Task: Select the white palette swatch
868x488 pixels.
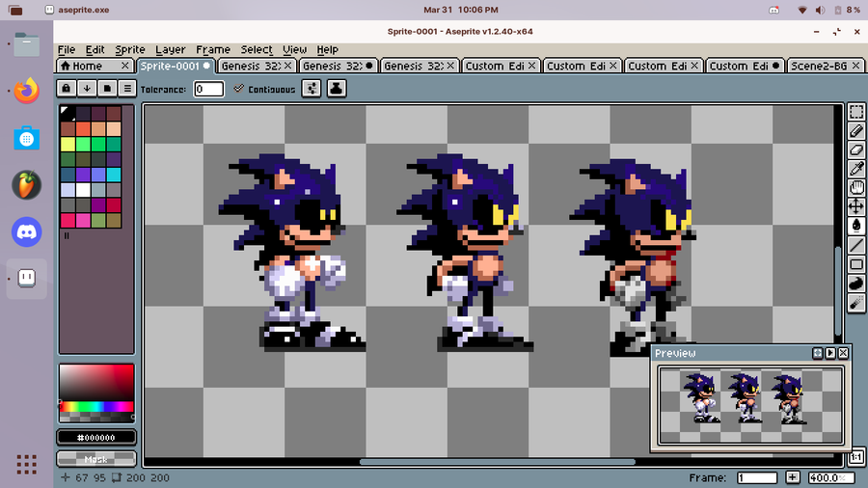Action: point(83,190)
